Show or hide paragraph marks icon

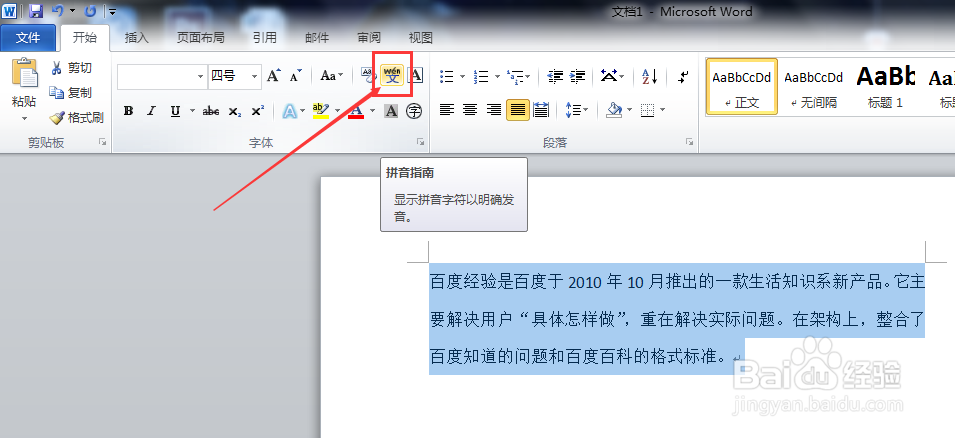point(683,76)
